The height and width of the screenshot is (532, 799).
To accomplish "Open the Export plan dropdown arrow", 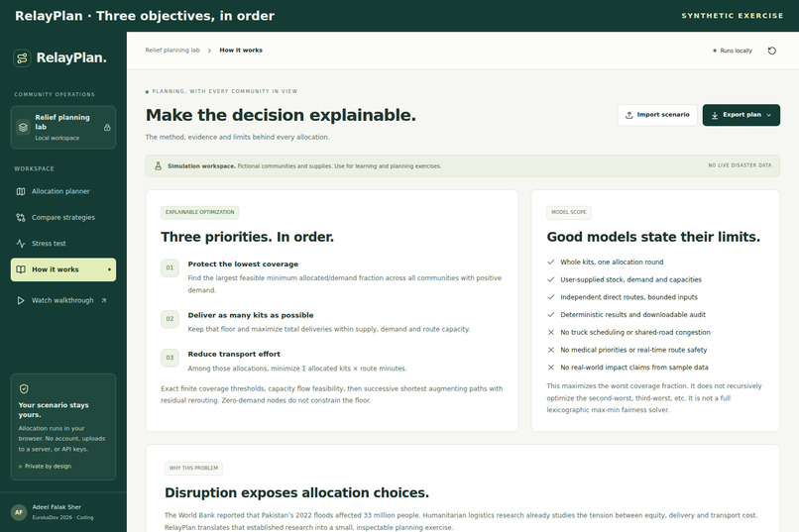I will click(769, 115).
